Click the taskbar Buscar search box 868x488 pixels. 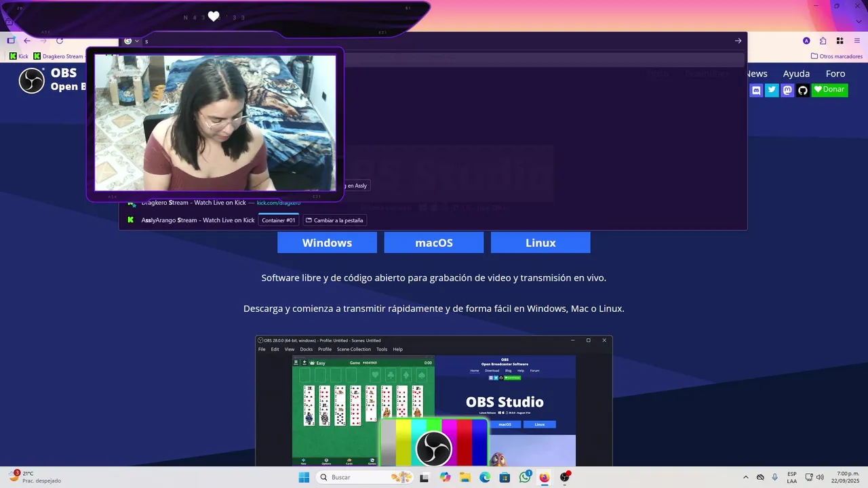[x=365, y=477]
